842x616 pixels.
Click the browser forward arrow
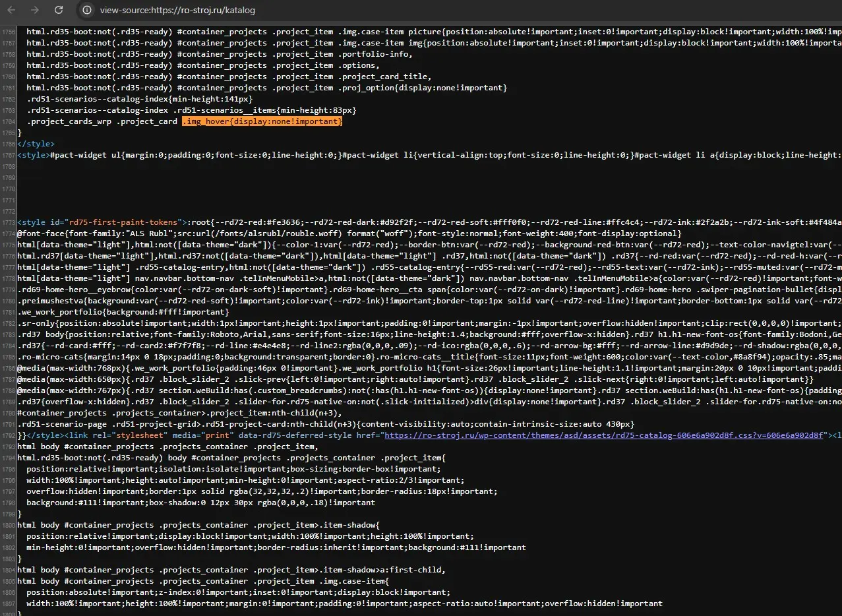point(35,10)
